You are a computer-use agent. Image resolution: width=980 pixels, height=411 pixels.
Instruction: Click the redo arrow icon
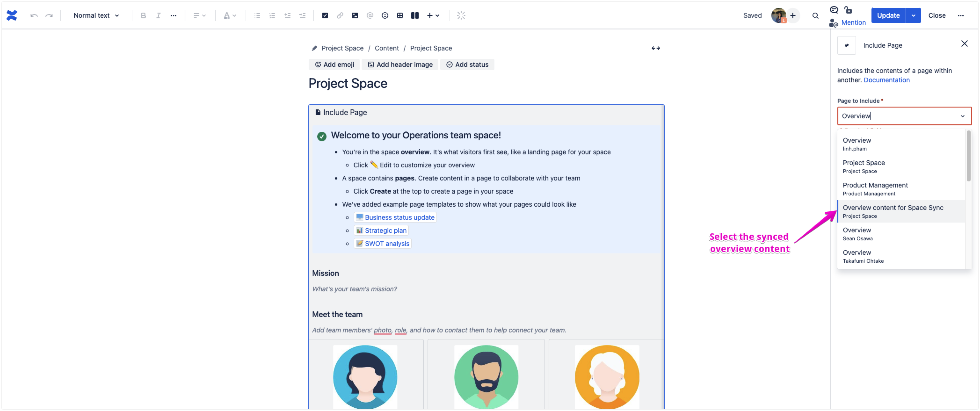[x=49, y=16]
